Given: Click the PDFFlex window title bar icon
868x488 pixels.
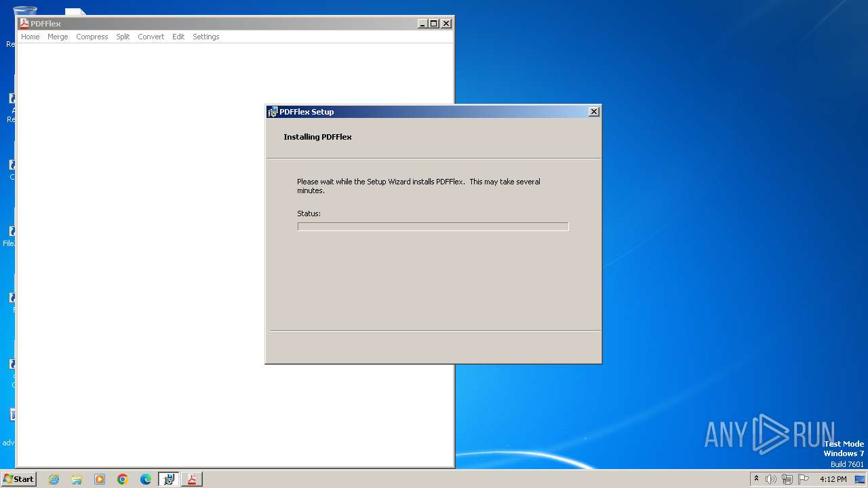Looking at the screenshot, I should pyautogui.click(x=24, y=23).
